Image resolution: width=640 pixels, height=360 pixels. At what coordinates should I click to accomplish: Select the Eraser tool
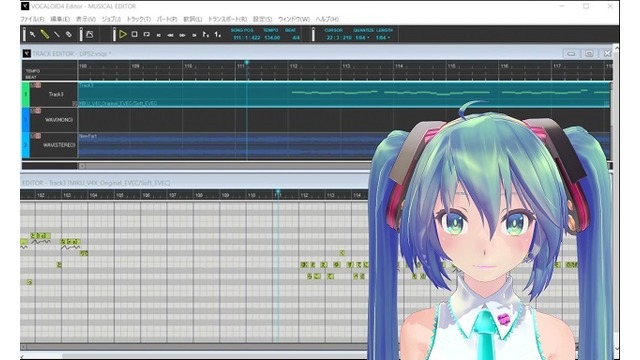pos(69,35)
